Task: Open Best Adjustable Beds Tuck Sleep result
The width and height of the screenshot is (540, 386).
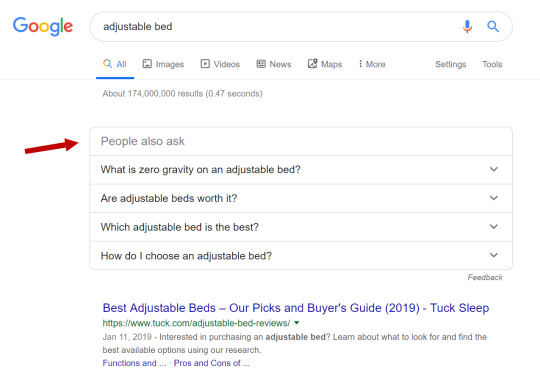Action: 296,308
